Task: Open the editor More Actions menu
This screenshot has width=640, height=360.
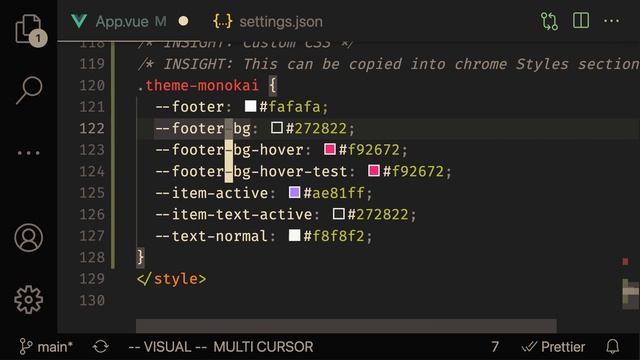Action: click(x=611, y=20)
